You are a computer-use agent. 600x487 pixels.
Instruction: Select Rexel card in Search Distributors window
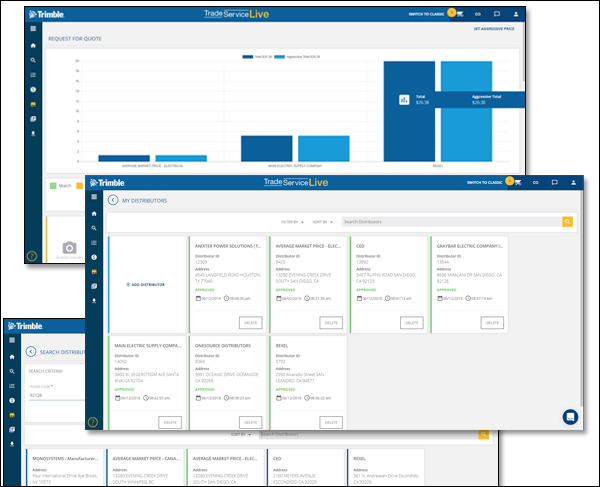pyautogui.click(x=386, y=467)
